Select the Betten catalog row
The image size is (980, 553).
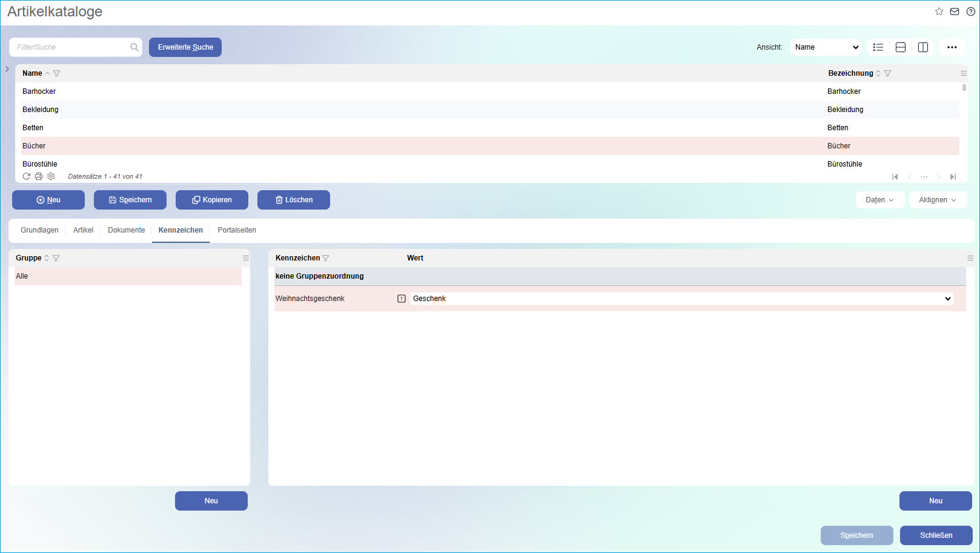tap(491, 128)
